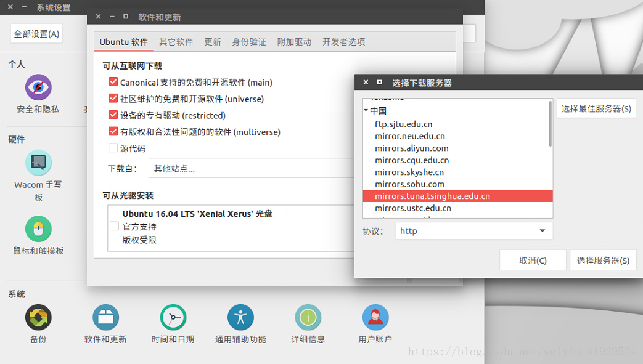Switch to the 更新 tab
Screen dimensions: 643x364
[213, 42]
